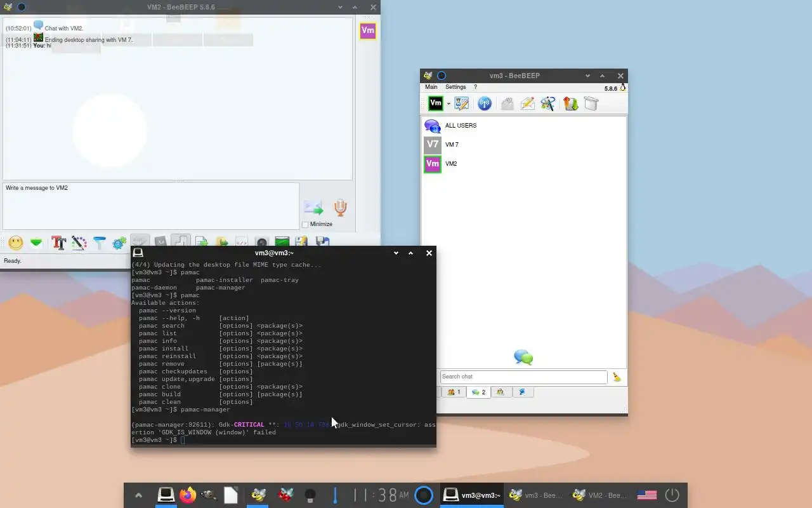Pick a chat text color with the pen icon
Screen dimensions: 812x508
tap(79, 243)
